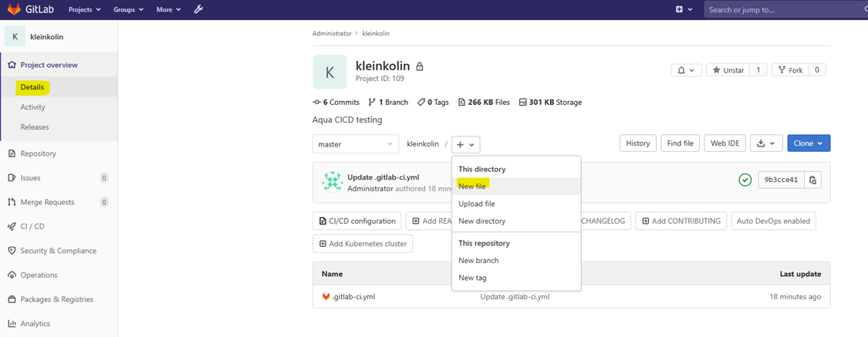868x337 pixels.
Task: Open the 301 KB Storage link
Action: click(x=550, y=103)
